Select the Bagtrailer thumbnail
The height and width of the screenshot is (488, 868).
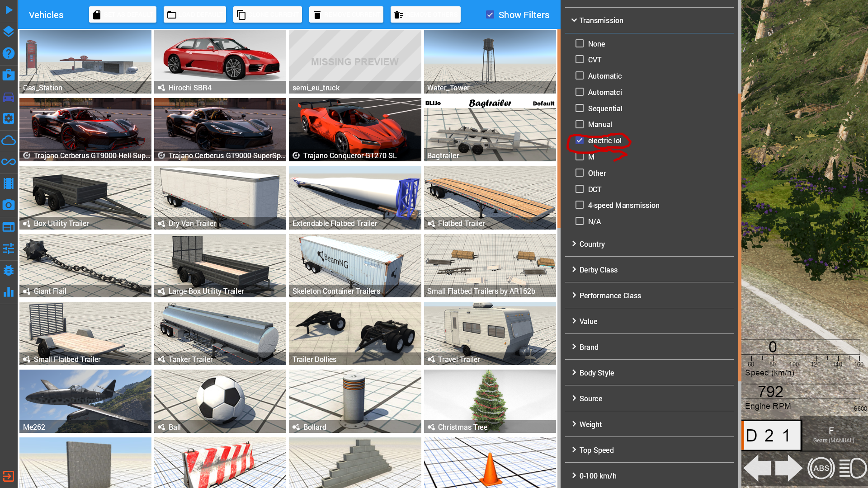490,130
